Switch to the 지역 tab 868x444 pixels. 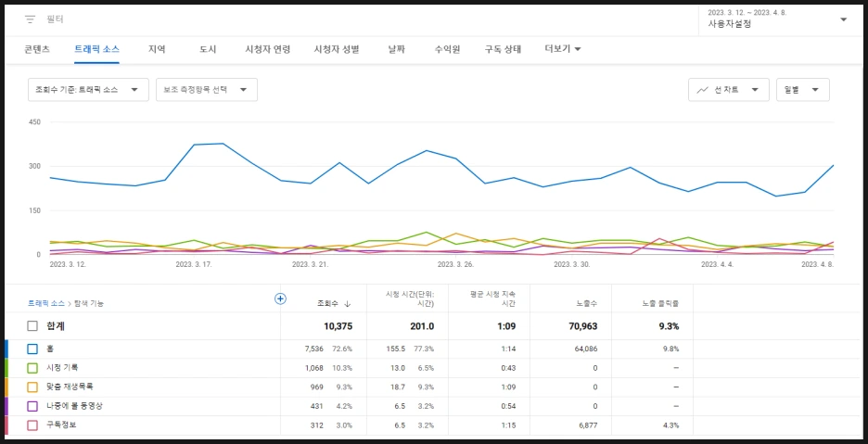[x=157, y=49]
